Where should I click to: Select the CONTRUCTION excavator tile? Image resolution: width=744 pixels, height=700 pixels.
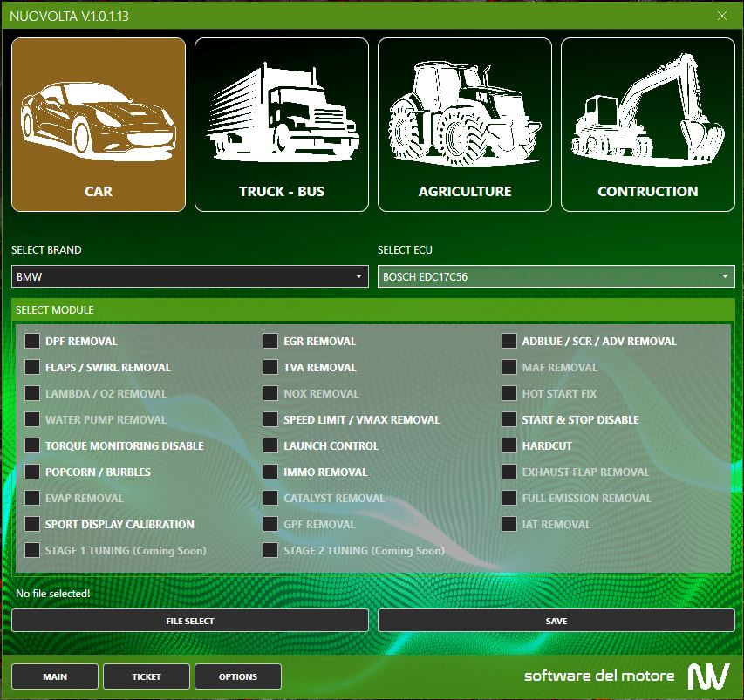coord(648,125)
